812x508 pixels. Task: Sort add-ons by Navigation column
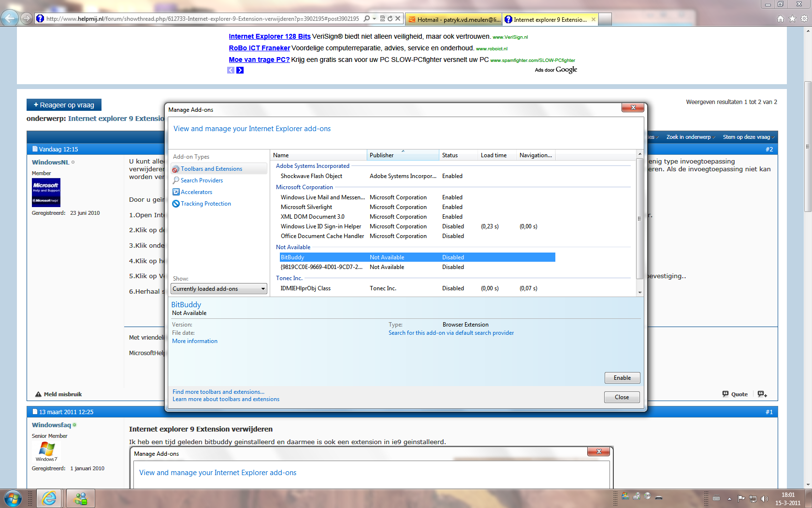(x=536, y=155)
